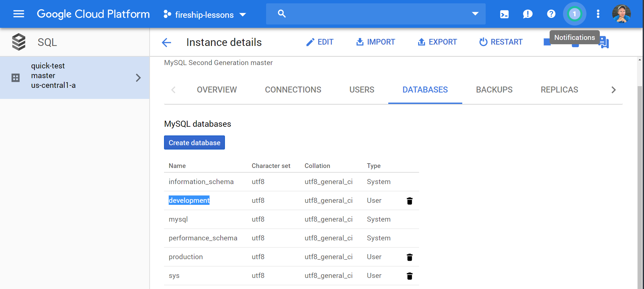Activate Cloud Shell from the top bar
The width and height of the screenshot is (644, 289).
(504, 14)
